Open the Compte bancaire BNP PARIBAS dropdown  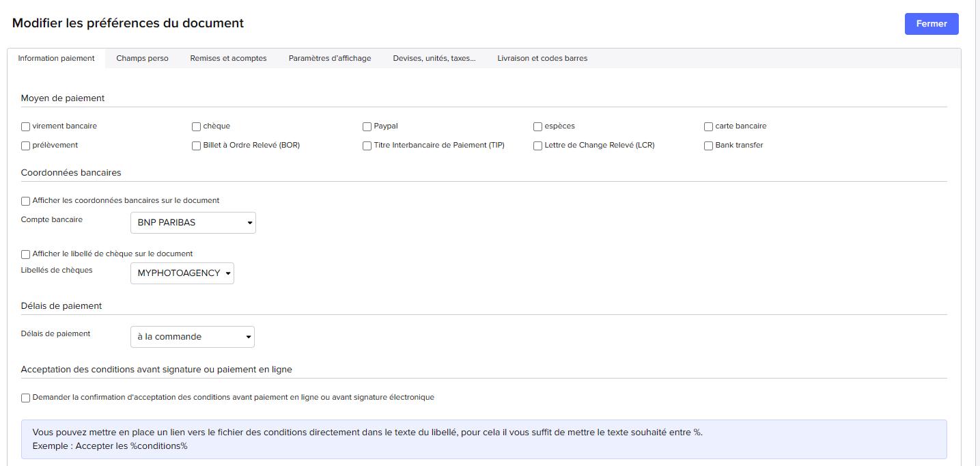tap(193, 223)
